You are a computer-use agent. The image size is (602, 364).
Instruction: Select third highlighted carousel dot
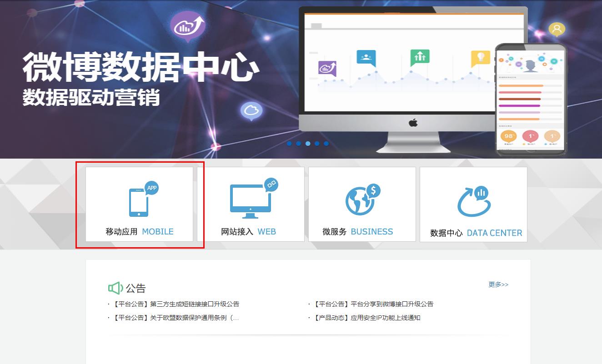point(308,144)
